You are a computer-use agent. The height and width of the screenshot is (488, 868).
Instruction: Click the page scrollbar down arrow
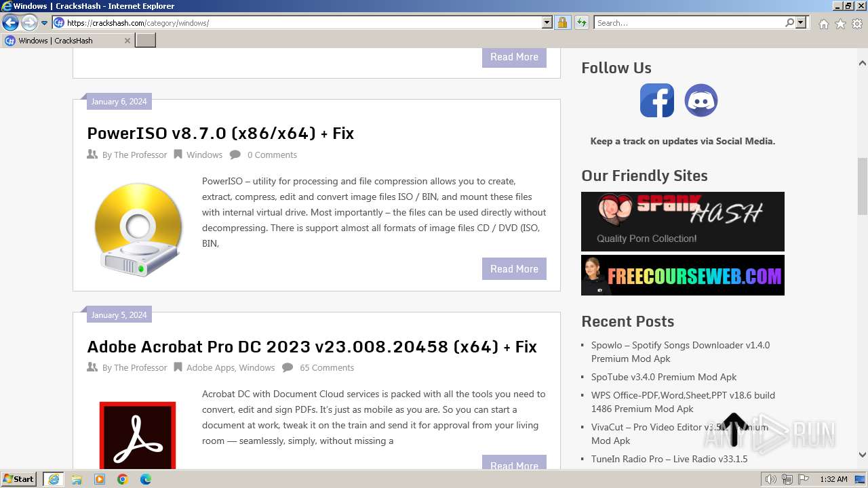[863, 455]
